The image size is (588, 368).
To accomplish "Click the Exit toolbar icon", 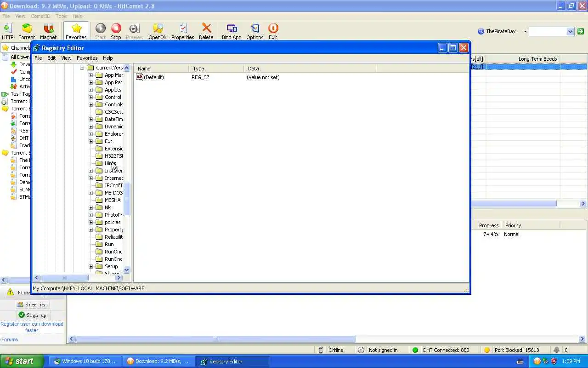I will click(x=273, y=31).
